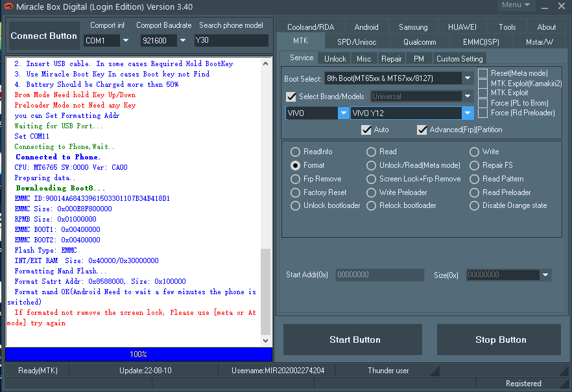The height and width of the screenshot is (392, 572).
Task: Open the HUAWEI tab
Action: pyautogui.click(x=462, y=27)
